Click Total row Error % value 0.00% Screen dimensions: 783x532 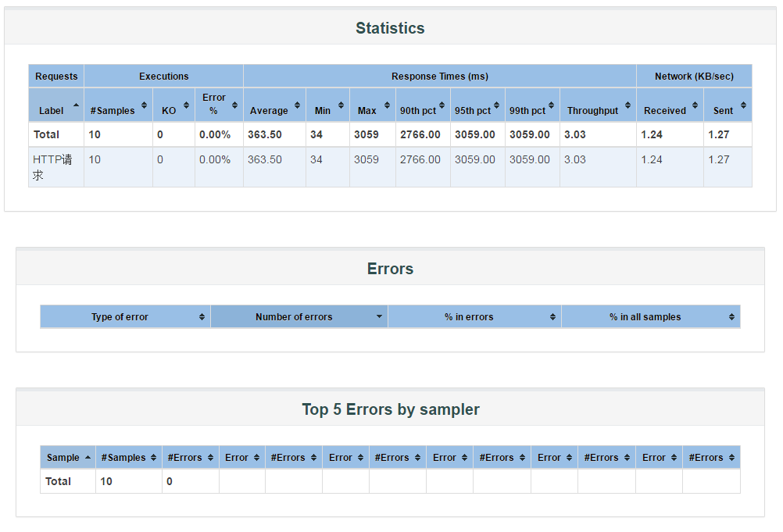click(215, 134)
